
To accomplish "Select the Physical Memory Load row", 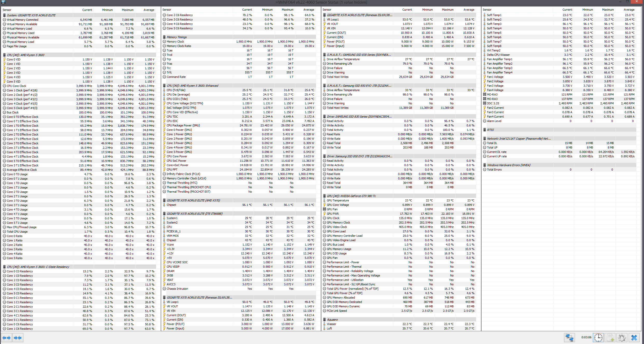I will (79, 42).
